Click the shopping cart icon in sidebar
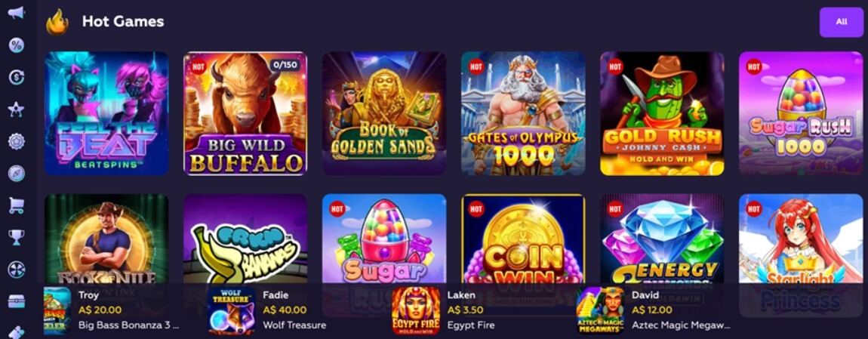Image resolution: width=868 pixels, height=339 pixels. click(16, 205)
